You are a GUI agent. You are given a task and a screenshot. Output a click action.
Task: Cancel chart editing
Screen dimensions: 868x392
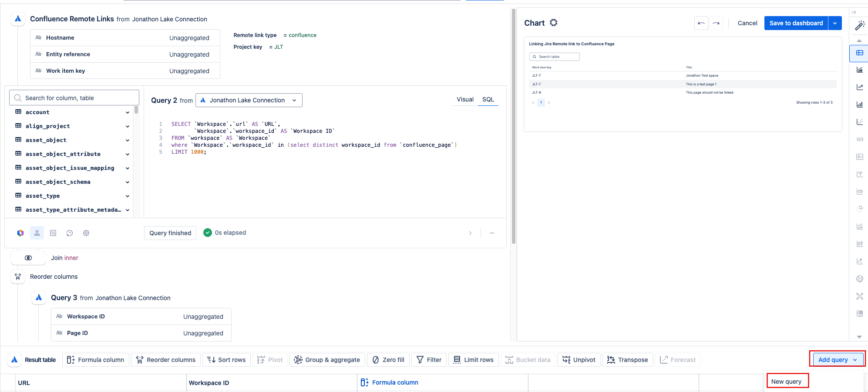pyautogui.click(x=747, y=23)
